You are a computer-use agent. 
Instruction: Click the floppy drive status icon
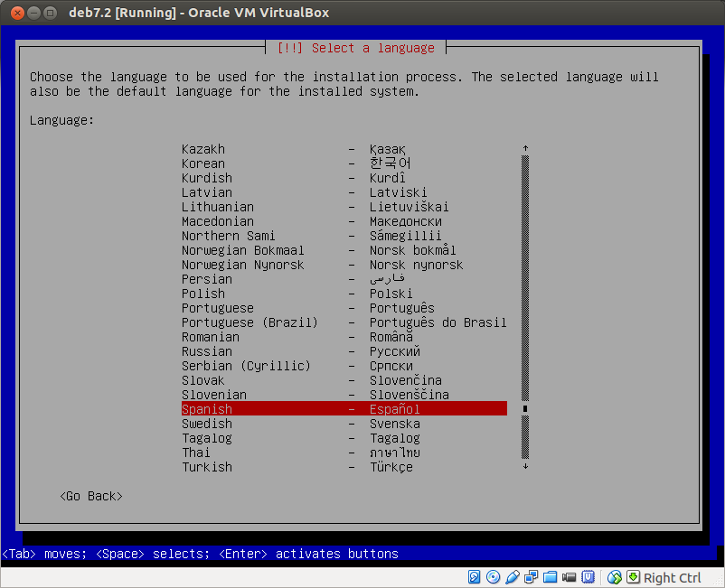click(512, 577)
